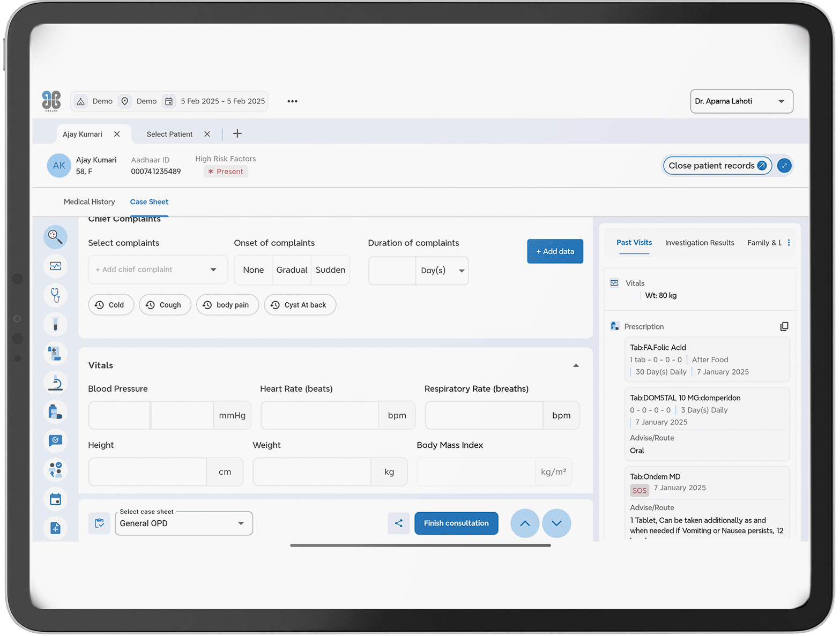840x636 pixels.
Task: Click the stethoscope examination sidebar icon
Action: (55, 295)
